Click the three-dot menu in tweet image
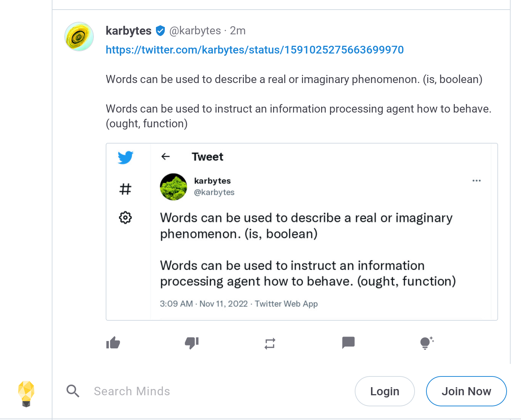The width and height of the screenshot is (521, 420). click(477, 180)
